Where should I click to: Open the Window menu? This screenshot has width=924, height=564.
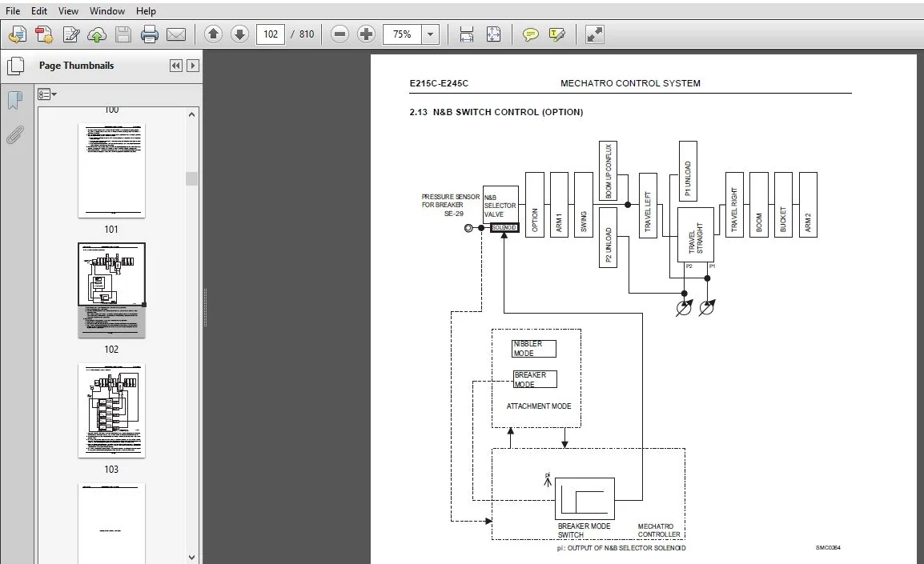[106, 10]
